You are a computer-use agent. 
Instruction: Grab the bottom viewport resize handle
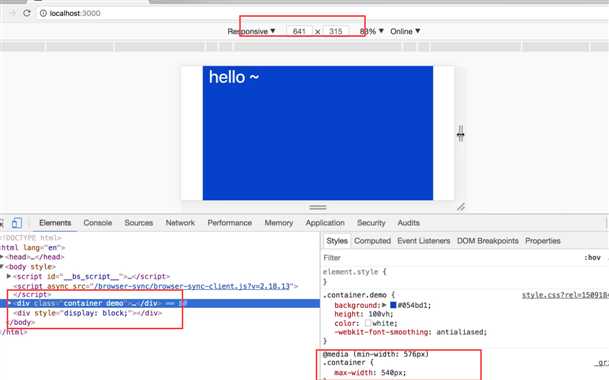pyautogui.click(x=318, y=207)
